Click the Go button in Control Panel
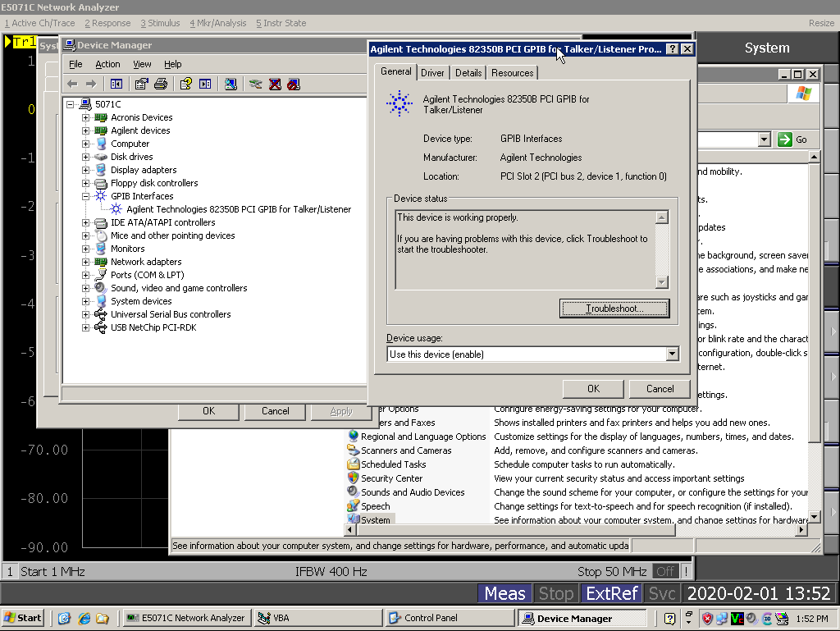Image resolution: width=840 pixels, height=631 pixels. coord(792,139)
